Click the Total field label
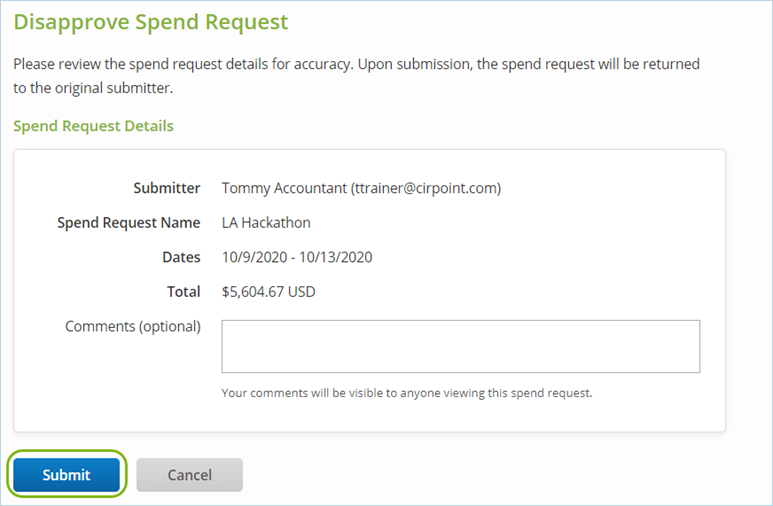The image size is (773, 506). pos(183,292)
